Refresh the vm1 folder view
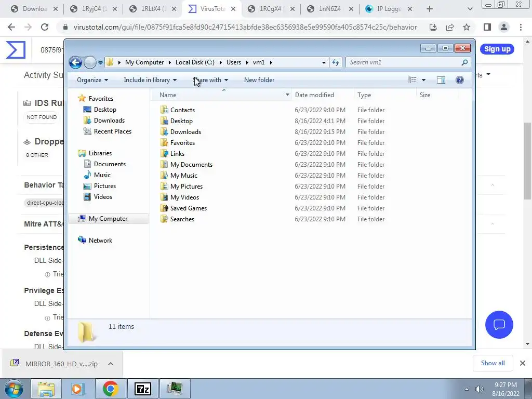 [x=336, y=62]
